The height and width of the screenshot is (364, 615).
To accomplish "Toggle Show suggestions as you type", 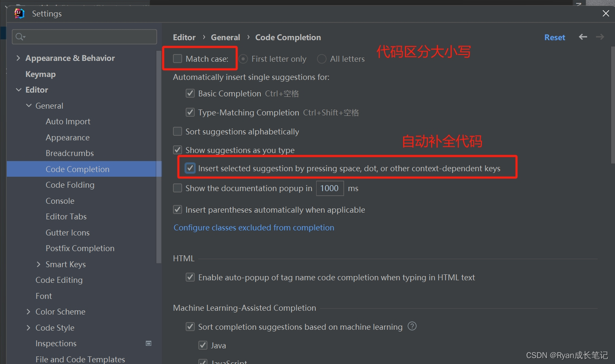I will tap(178, 150).
